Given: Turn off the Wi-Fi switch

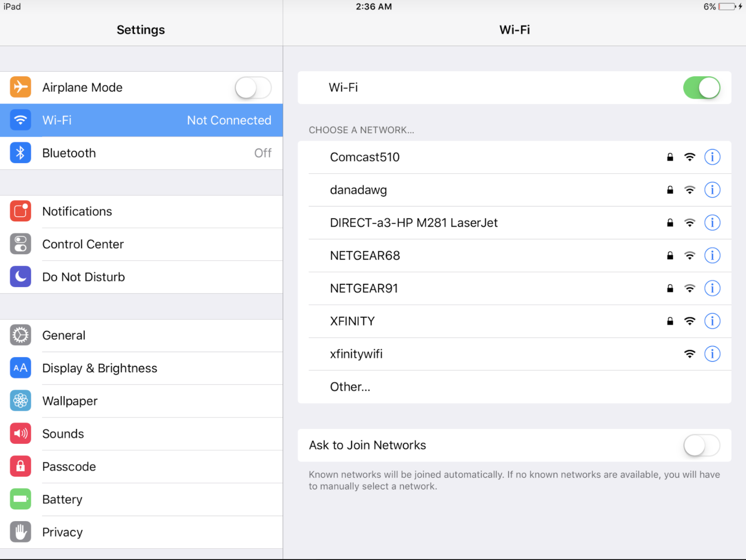Looking at the screenshot, I should pyautogui.click(x=701, y=88).
